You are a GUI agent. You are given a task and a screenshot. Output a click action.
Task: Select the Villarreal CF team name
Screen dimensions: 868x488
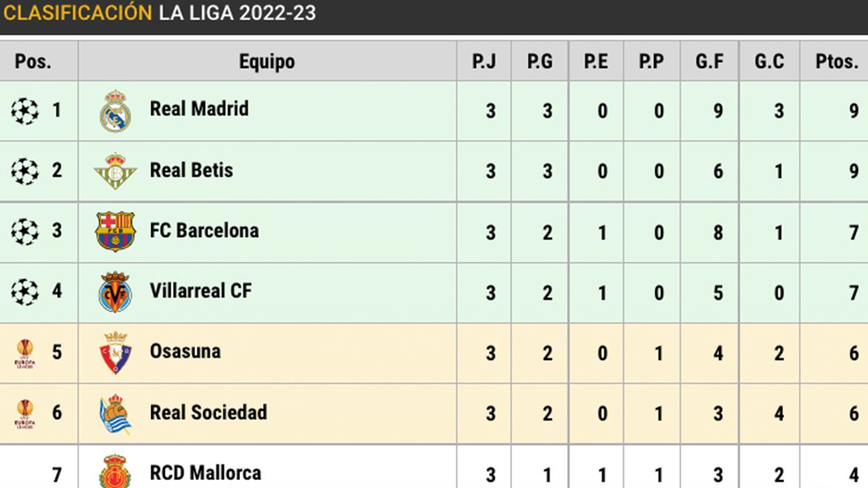click(x=200, y=291)
